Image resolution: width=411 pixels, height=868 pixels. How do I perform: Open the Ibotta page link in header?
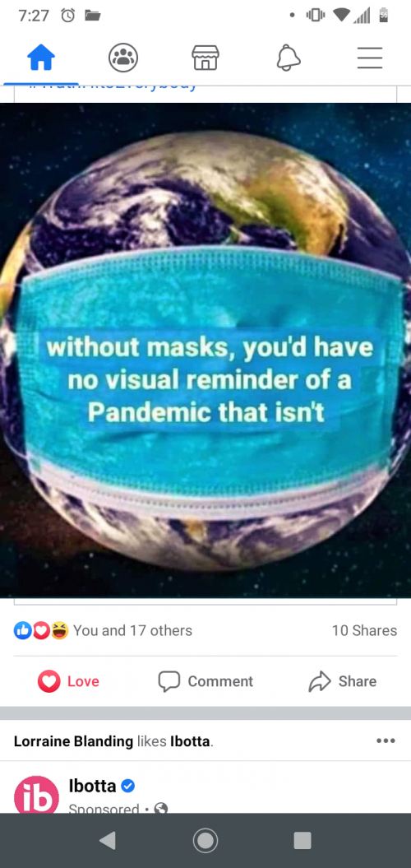(190, 741)
